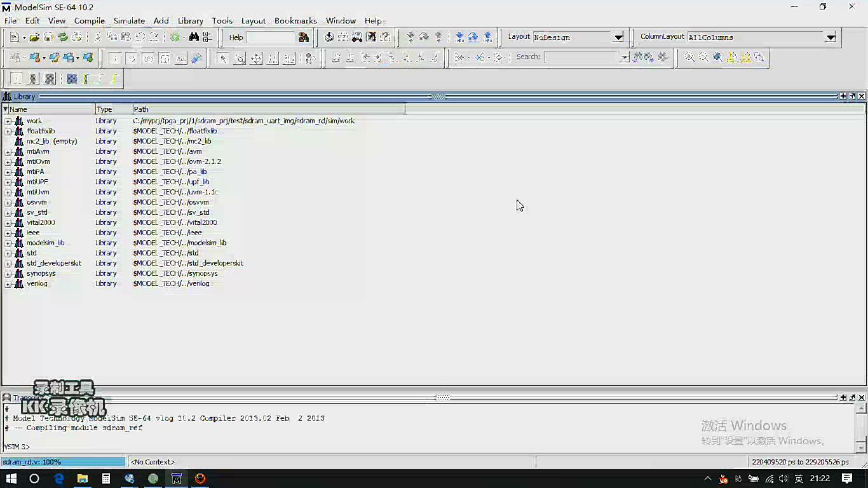Open the New file dropdown arrow
This screenshot has width=868, height=488.
[x=24, y=37]
